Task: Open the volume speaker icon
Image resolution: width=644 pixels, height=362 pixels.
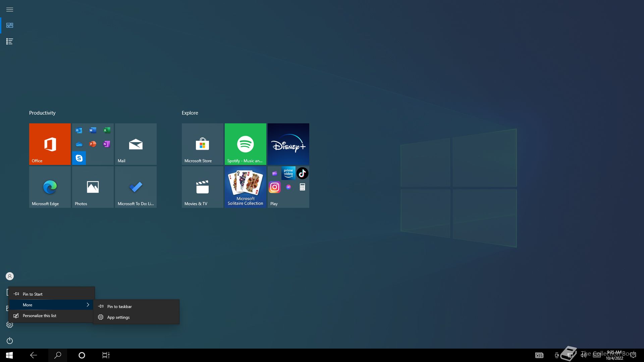Action: (584, 355)
